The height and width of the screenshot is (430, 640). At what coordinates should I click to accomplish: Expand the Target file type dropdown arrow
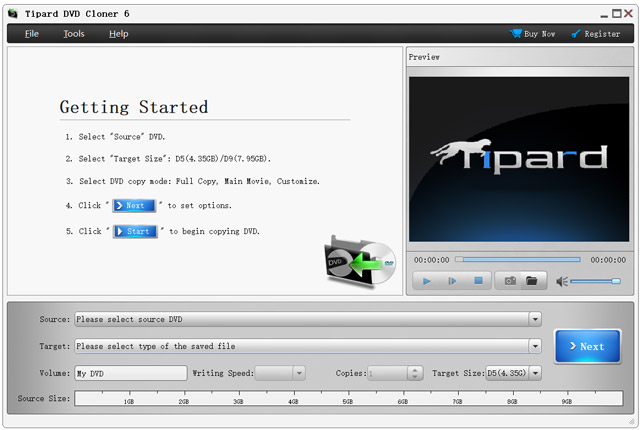[535, 346]
